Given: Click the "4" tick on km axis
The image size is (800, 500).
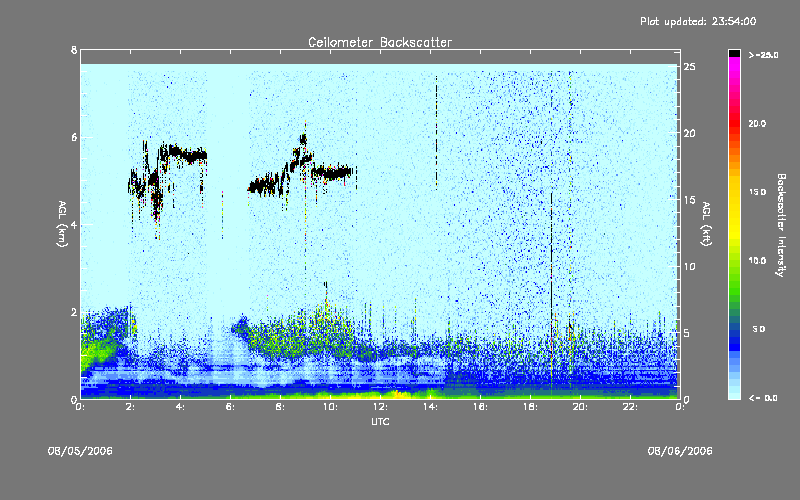Looking at the screenshot, I should [x=74, y=224].
